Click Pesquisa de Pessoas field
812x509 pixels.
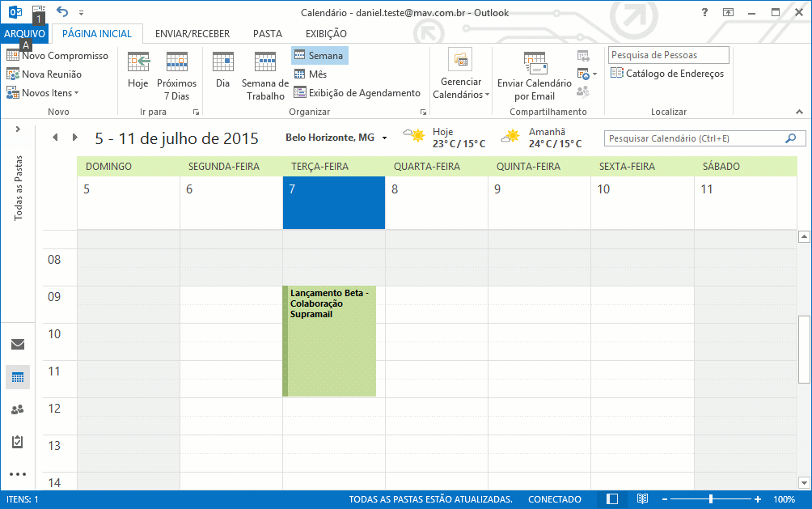point(669,55)
